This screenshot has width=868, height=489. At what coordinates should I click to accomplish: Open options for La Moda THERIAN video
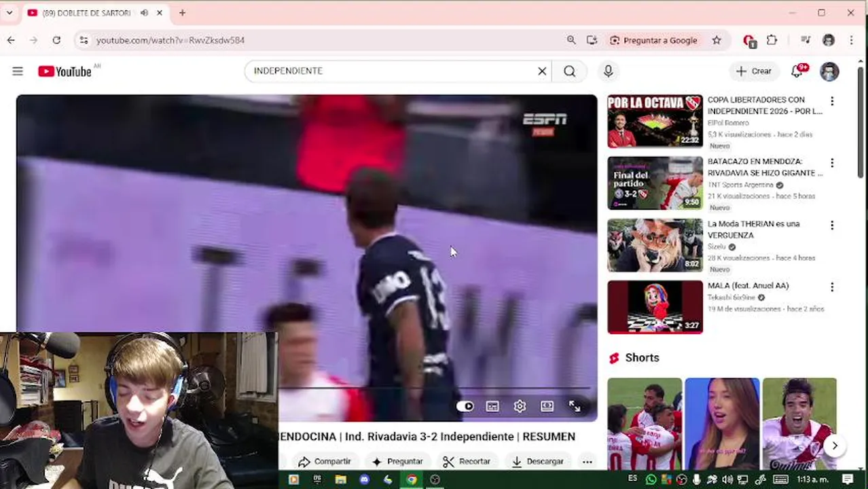pos(832,225)
